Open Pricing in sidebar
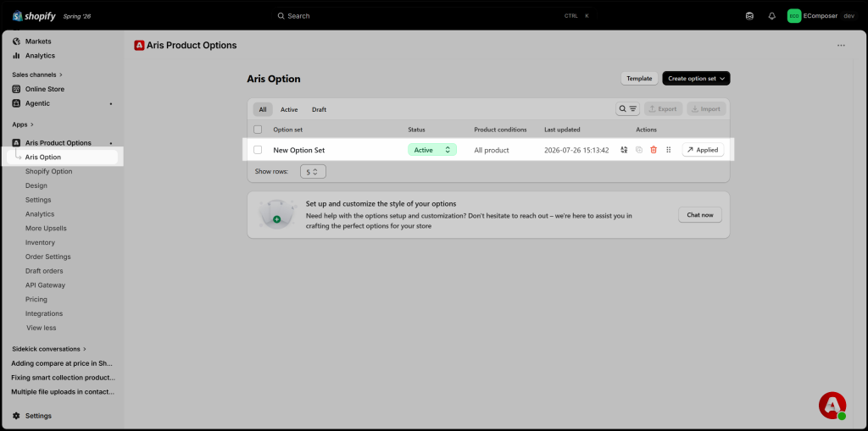 [x=36, y=299]
